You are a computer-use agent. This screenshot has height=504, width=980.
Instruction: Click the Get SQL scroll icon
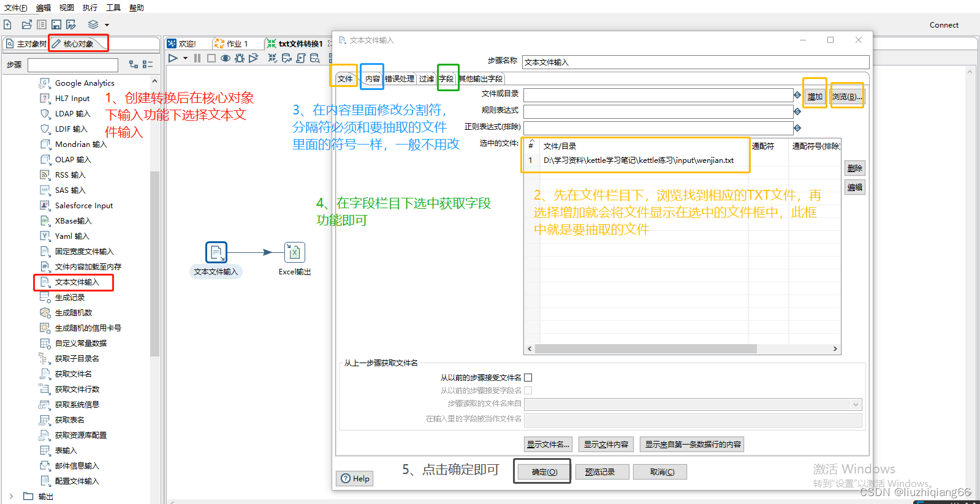pyautogui.click(x=301, y=58)
